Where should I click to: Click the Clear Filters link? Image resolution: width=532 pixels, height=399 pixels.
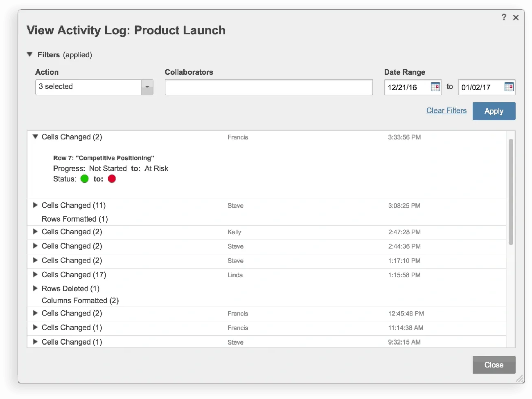click(446, 111)
